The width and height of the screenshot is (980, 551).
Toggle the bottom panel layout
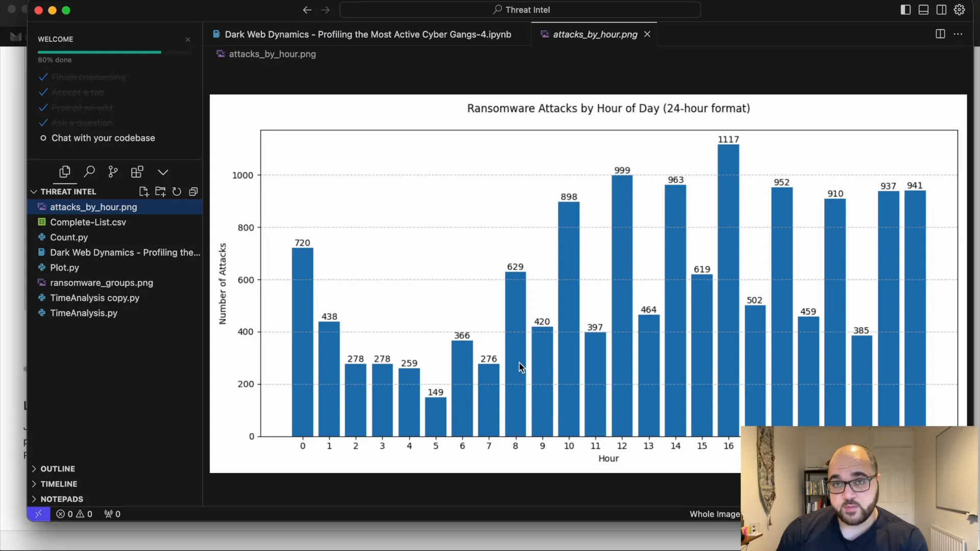(923, 10)
